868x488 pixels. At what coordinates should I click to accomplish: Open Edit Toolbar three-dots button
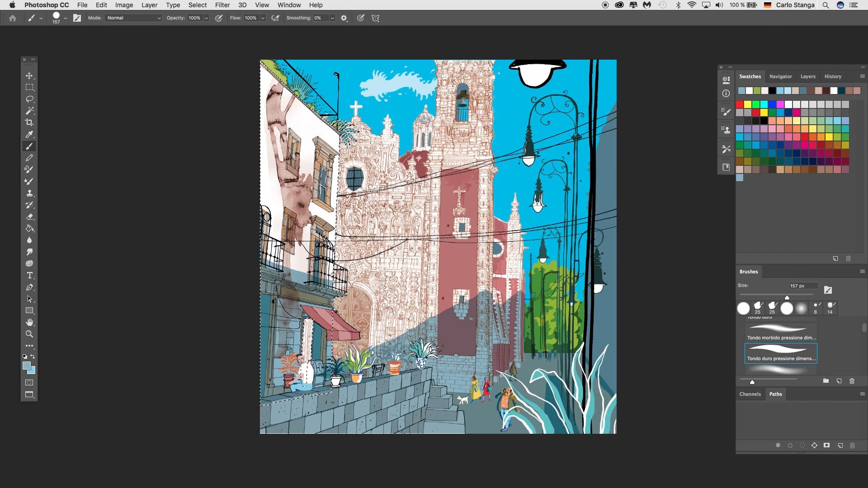(x=29, y=346)
